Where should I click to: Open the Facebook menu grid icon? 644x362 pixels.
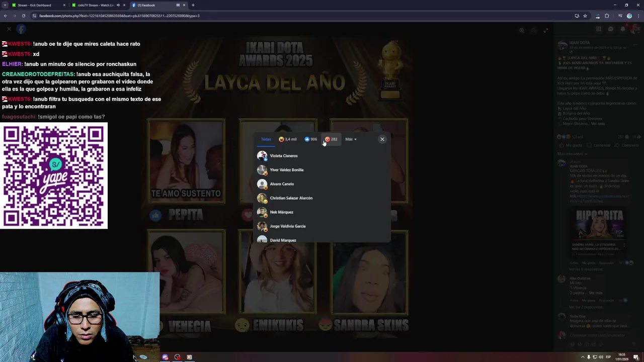click(x=599, y=29)
